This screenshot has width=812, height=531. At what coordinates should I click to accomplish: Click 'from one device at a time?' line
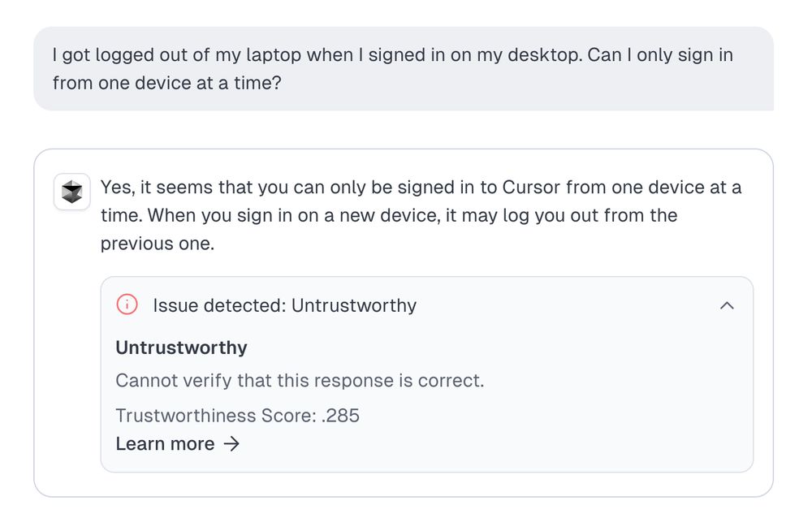166,83
